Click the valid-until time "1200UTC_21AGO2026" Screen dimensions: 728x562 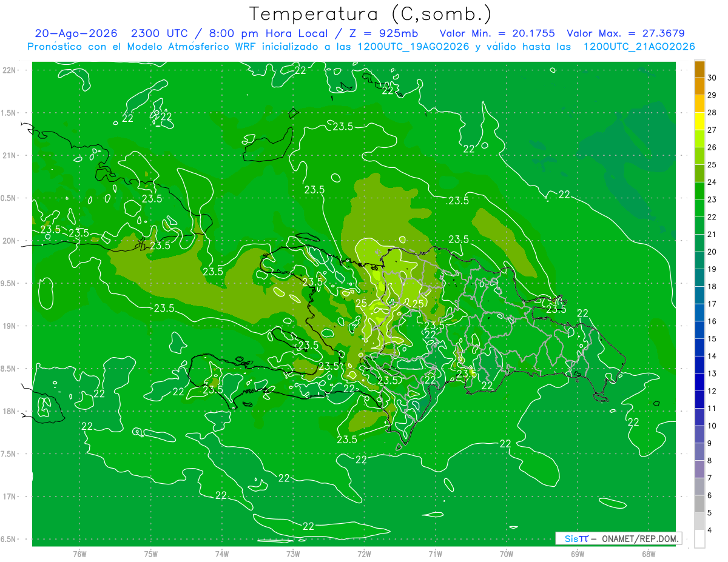[x=639, y=47]
